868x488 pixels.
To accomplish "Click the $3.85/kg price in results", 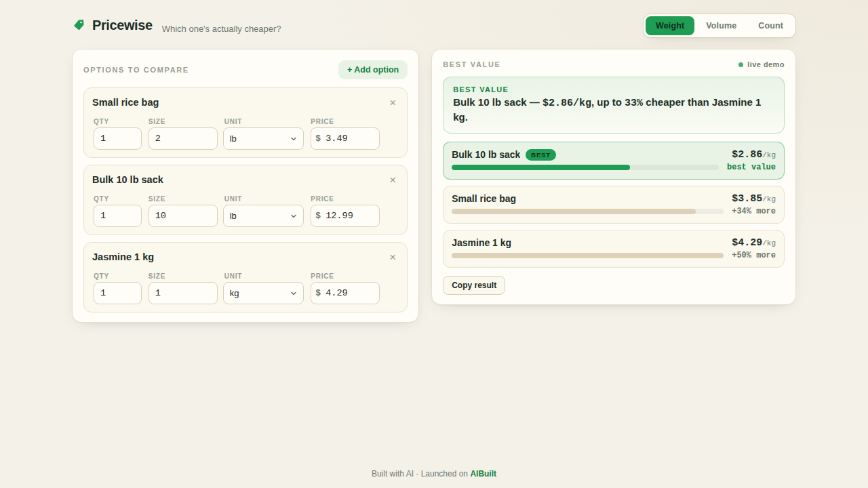I will tap(753, 199).
